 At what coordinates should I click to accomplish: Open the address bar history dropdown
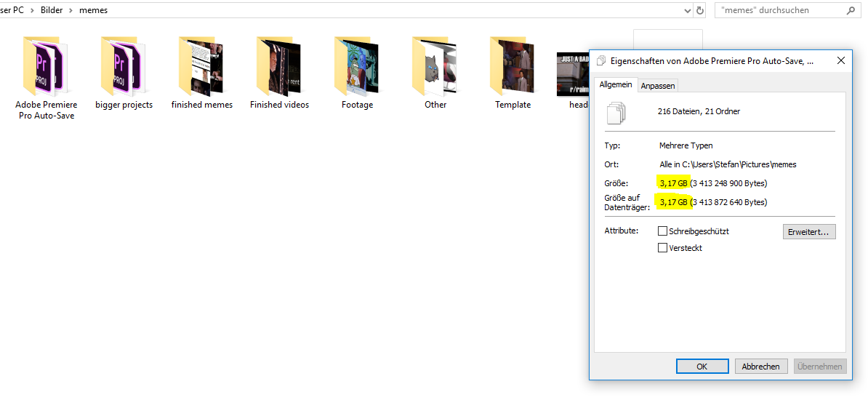tap(688, 10)
